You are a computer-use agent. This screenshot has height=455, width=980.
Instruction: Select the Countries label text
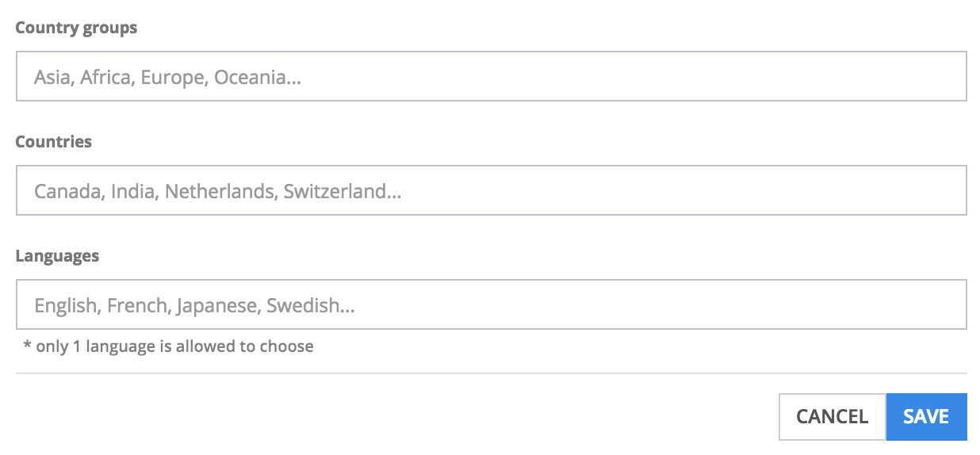click(54, 142)
